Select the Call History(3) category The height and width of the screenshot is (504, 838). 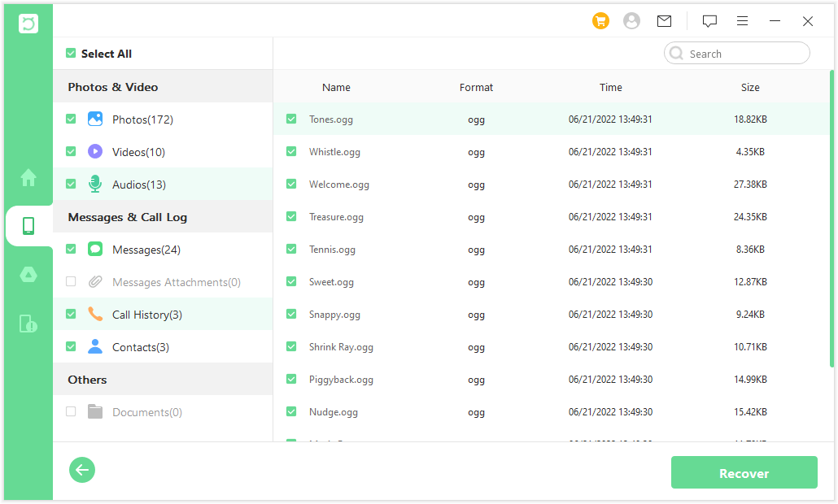coord(146,315)
